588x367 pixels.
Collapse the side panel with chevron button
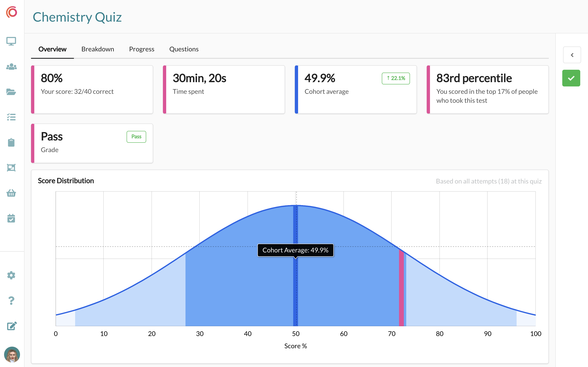pyautogui.click(x=572, y=55)
